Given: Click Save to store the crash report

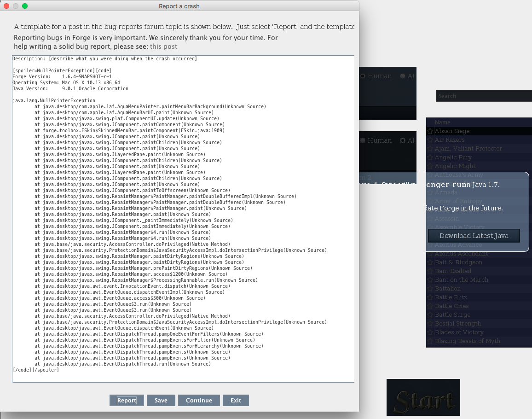Looking at the screenshot, I should click(161, 401).
